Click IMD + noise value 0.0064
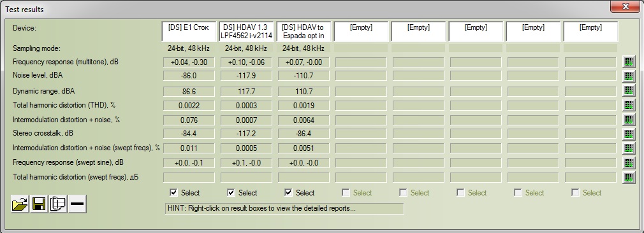This screenshot has height=233, width=644. click(x=304, y=120)
